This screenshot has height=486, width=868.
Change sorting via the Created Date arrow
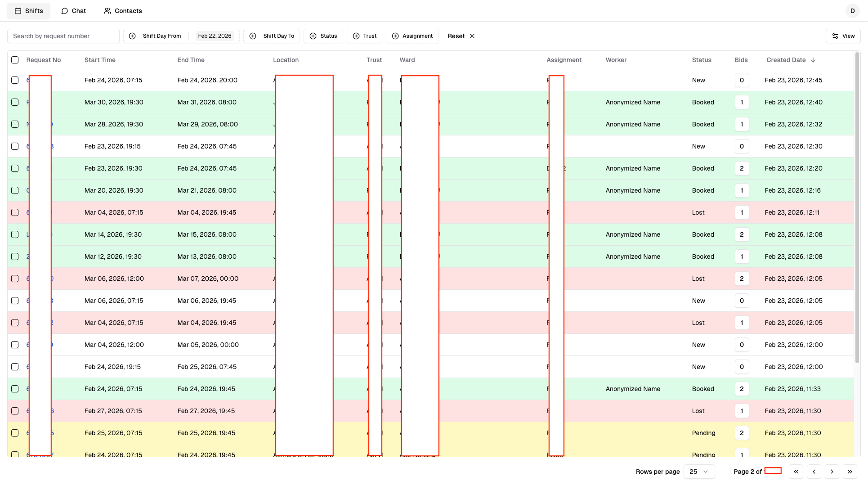point(813,60)
